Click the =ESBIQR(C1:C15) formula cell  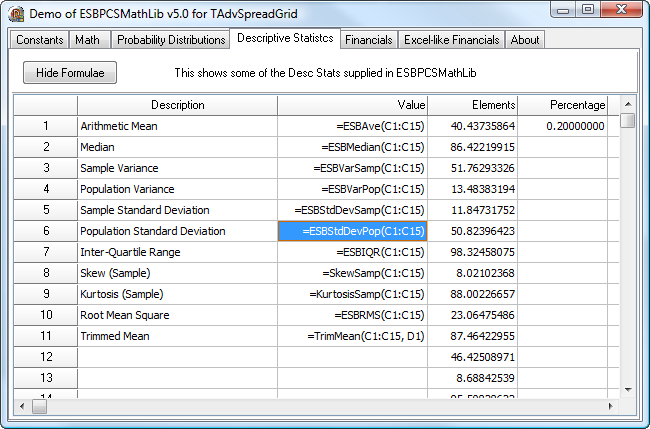352,252
